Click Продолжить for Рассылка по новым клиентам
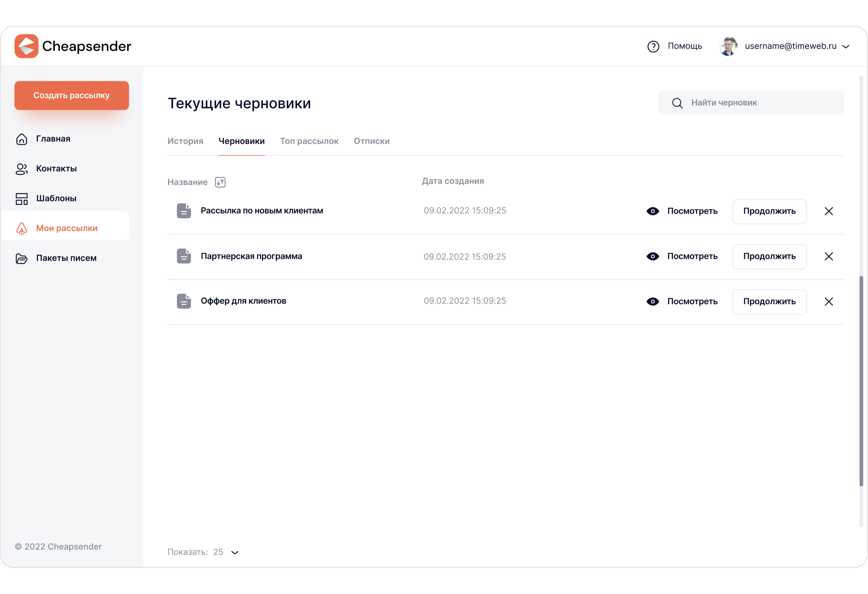 (x=769, y=212)
